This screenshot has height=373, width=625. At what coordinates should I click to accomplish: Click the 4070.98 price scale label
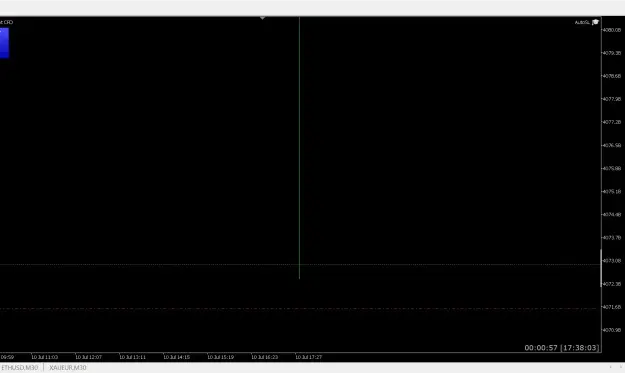coord(612,330)
